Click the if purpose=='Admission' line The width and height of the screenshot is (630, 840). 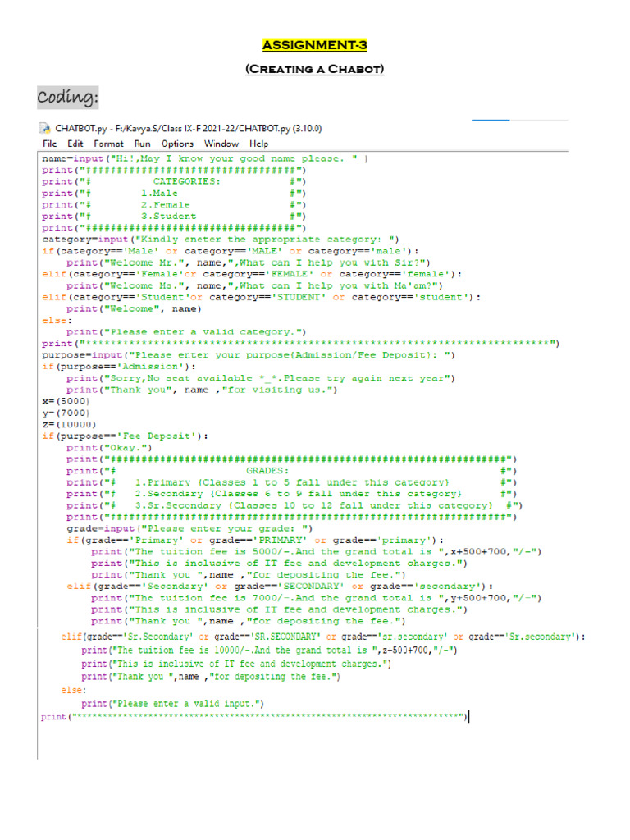[119, 367]
